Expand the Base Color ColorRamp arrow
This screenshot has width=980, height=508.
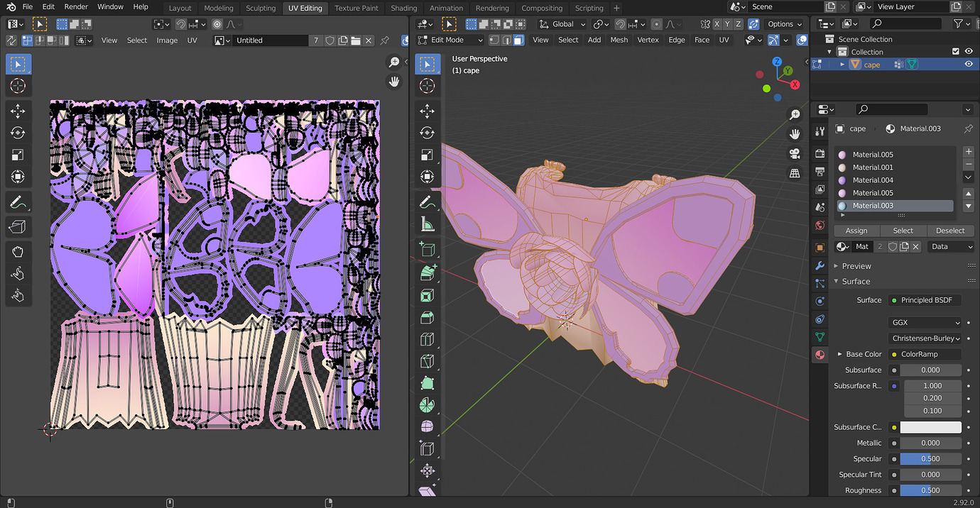[x=839, y=354]
